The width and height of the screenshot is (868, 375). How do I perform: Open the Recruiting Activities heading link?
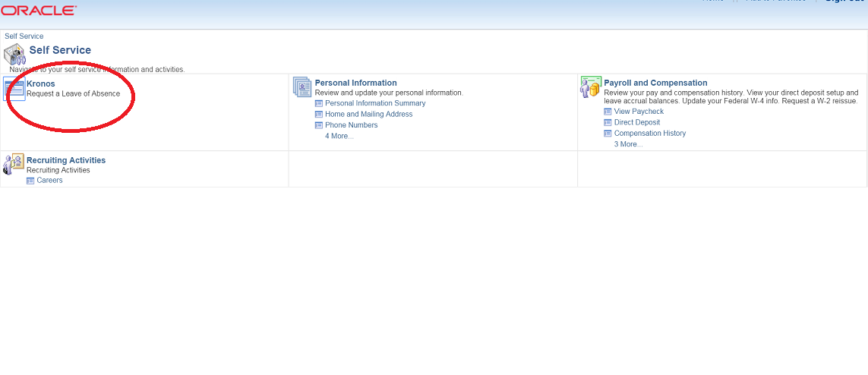tap(66, 160)
